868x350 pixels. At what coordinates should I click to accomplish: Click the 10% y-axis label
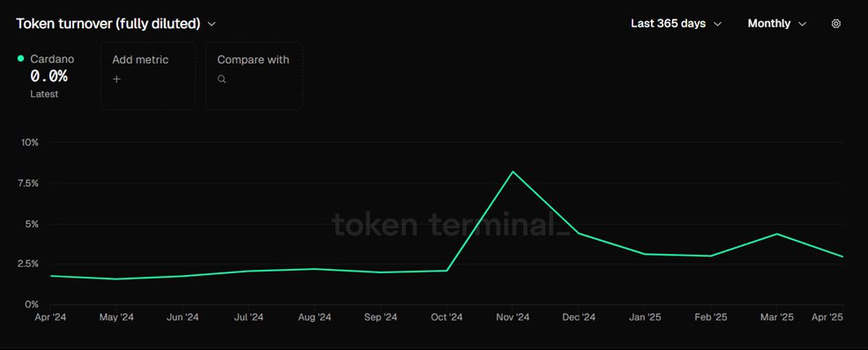(30, 143)
